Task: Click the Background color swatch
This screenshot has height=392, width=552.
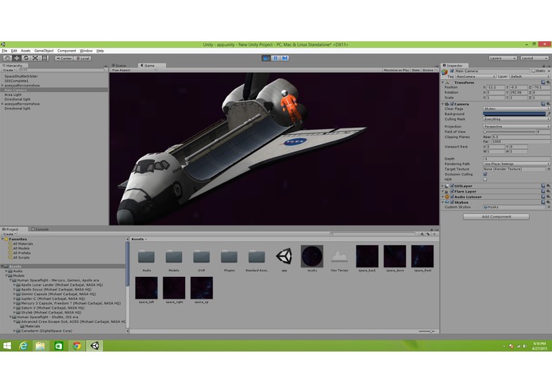Action: pyautogui.click(x=515, y=114)
